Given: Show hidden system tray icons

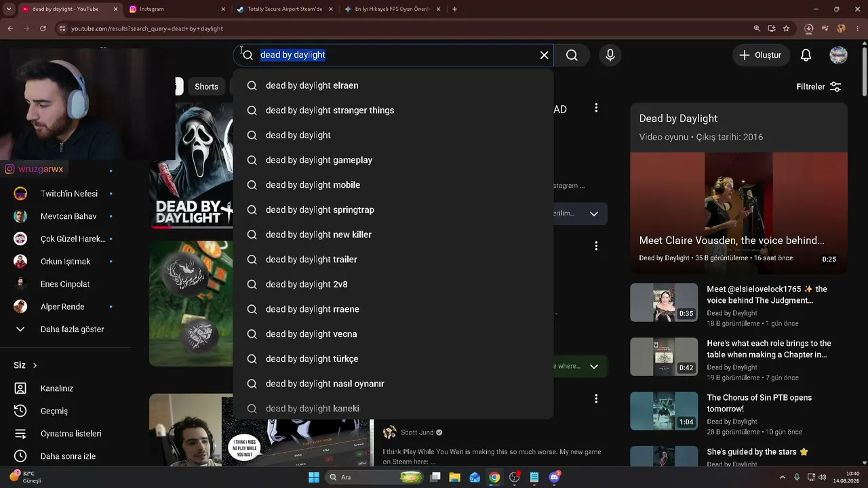Looking at the screenshot, I should click(x=783, y=477).
